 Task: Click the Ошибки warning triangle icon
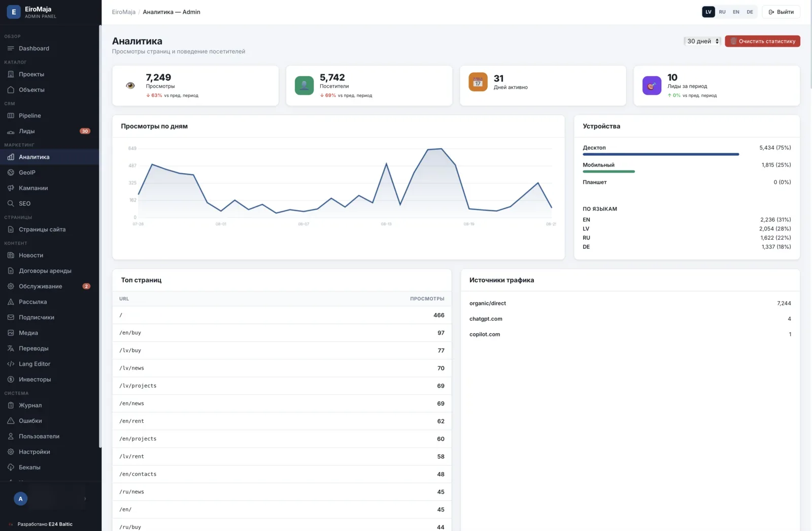[x=11, y=421]
